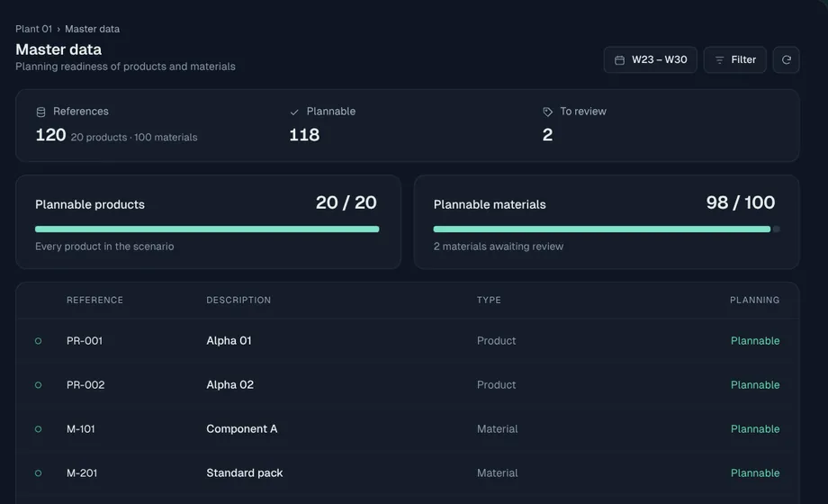Click the status dot of PR-001
Image resolution: width=828 pixels, height=504 pixels.
pos(38,341)
